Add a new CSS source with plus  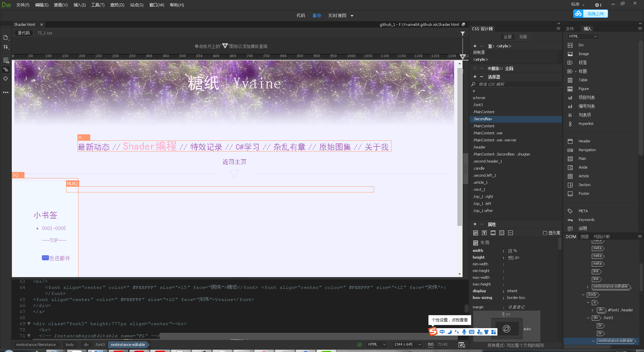click(475, 46)
